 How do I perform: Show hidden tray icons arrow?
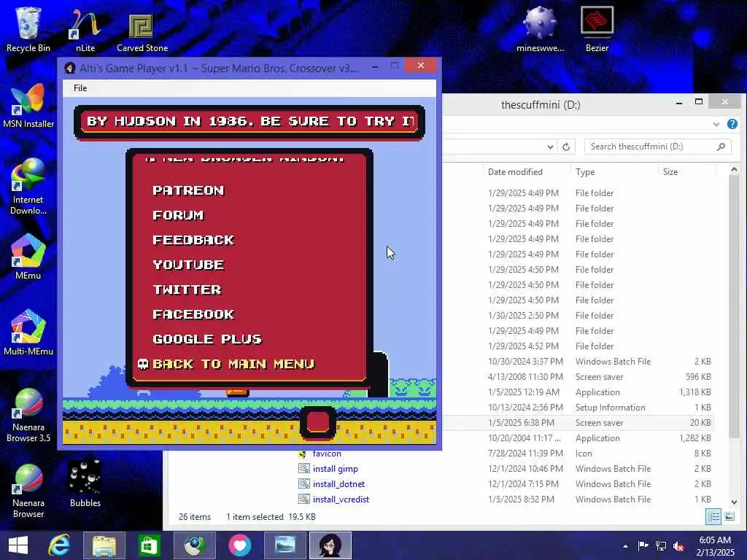pos(625,546)
